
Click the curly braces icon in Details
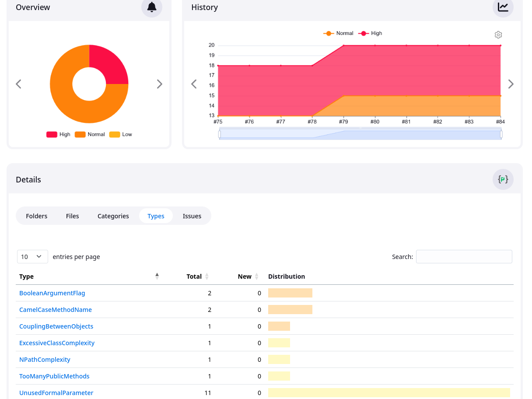(x=503, y=179)
